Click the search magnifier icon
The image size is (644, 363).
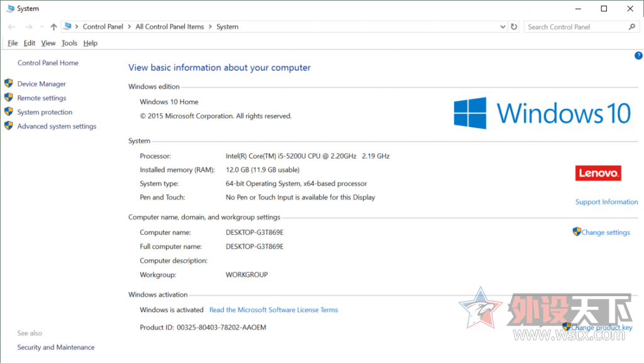point(632,26)
